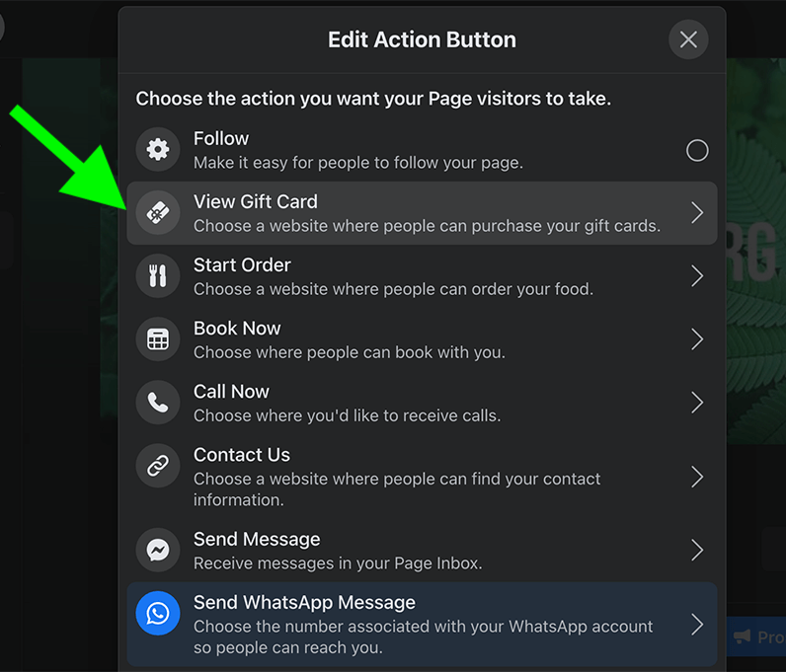Open Contact Us chevron arrow
Image resolution: width=786 pixels, height=672 pixels.
click(x=697, y=477)
